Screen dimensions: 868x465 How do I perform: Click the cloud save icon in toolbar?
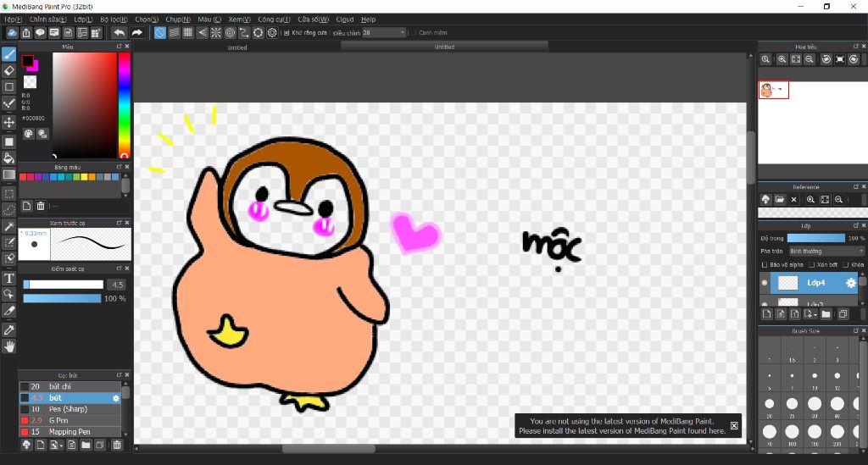pyautogui.click(x=12, y=33)
